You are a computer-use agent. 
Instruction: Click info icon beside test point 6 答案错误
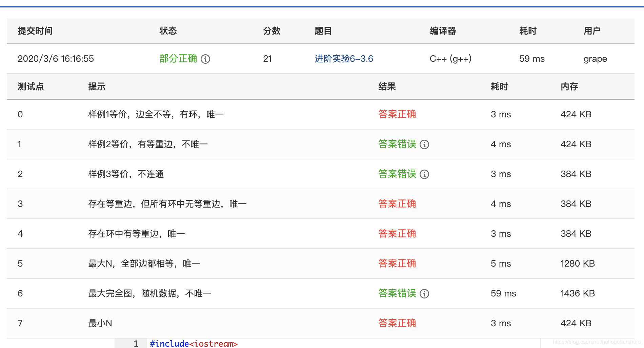pyautogui.click(x=424, y=294)
